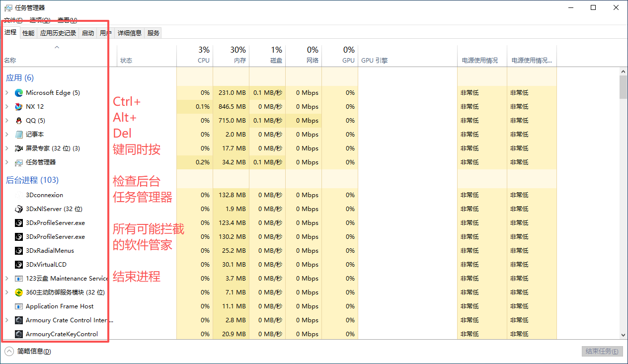This screenshot has width=628, height=364.
Task: Click the 屏录专家 process icon
Action: coord(19,148)
